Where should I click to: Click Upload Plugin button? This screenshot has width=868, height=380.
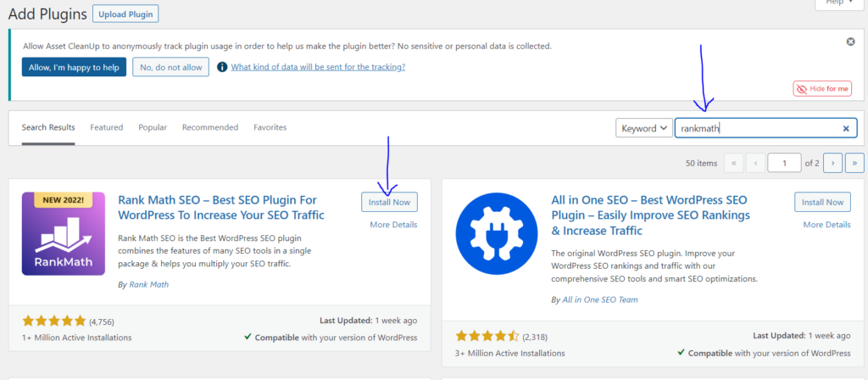tap(125, 14)
